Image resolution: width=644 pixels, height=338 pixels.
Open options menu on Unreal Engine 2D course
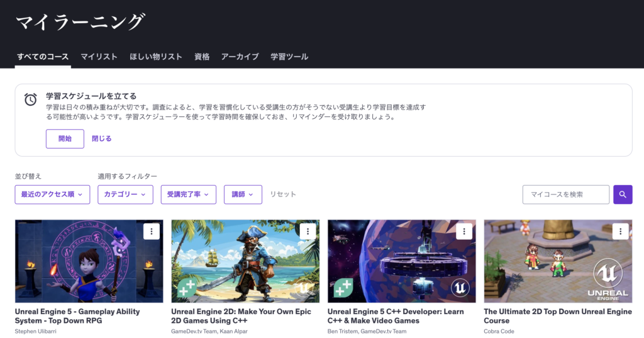coord(308,232)
